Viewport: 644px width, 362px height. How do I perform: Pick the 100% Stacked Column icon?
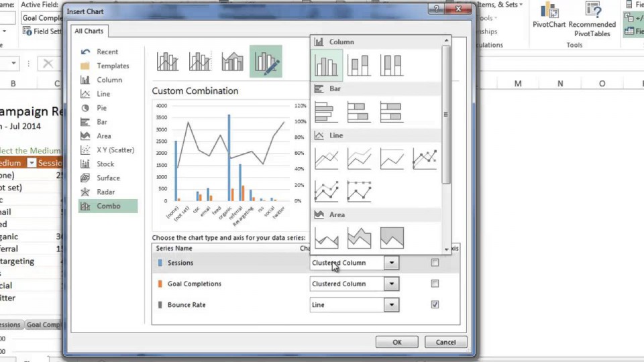(392, 66)
